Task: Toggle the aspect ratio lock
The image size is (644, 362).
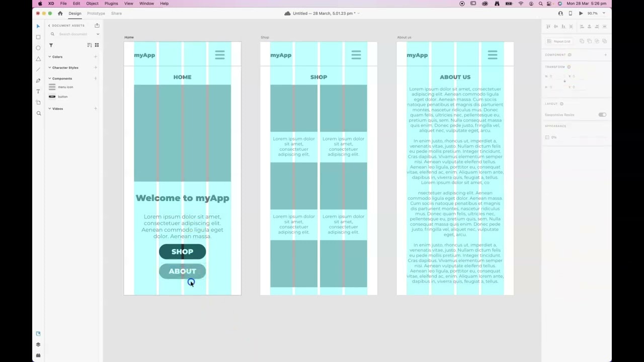Action: pyautogui.click(x=565, y=81)
